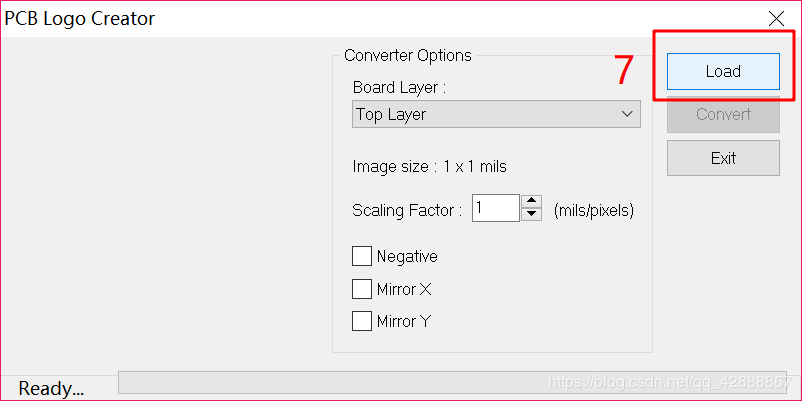Enable the Negative checkbox
The width and height of the screenshot is (802, 401).
(x=362, y=256)
